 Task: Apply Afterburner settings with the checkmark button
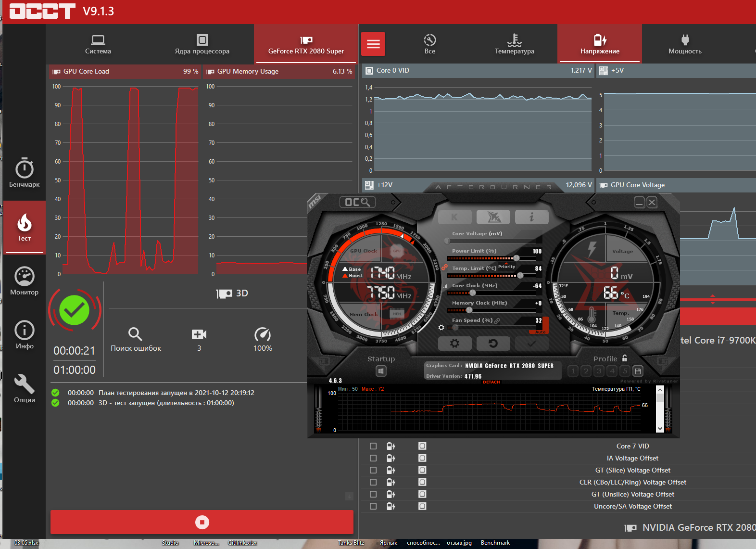coord(531,344)
